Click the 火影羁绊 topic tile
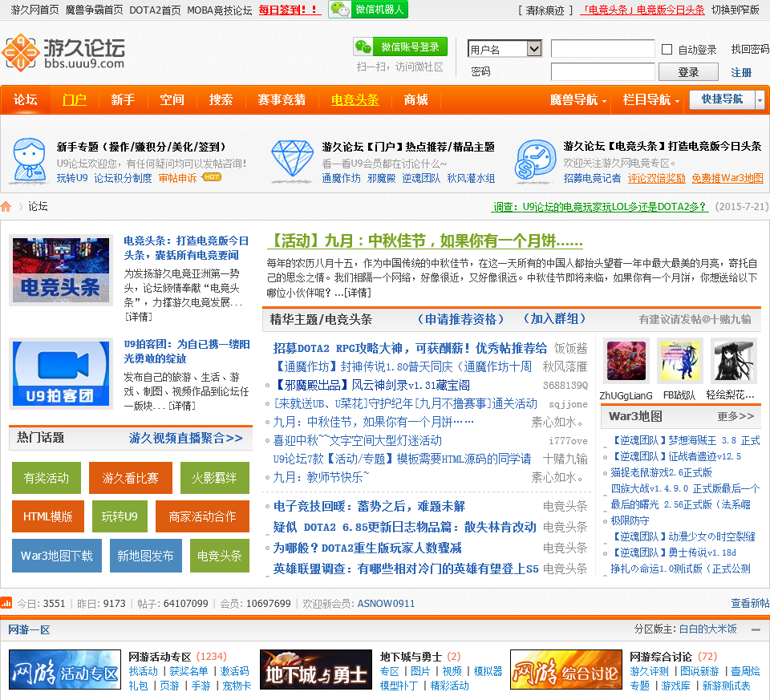The image size is (770, 700). 215,478
